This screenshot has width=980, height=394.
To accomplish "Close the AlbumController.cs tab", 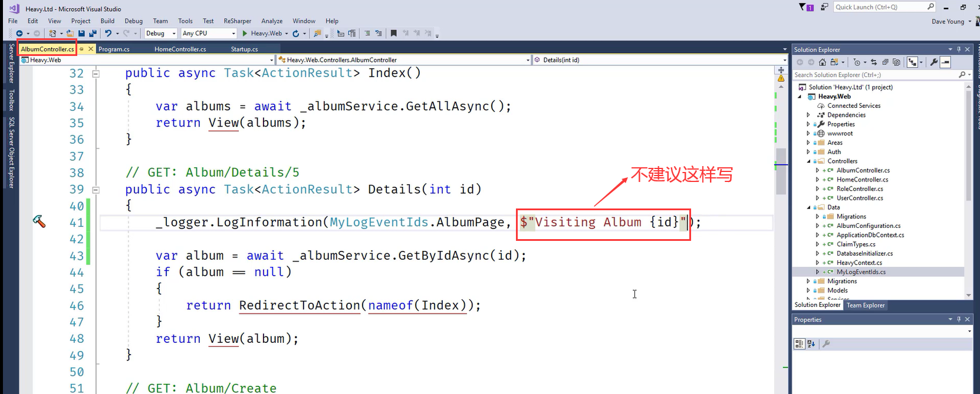I will [x=91, y=49].
